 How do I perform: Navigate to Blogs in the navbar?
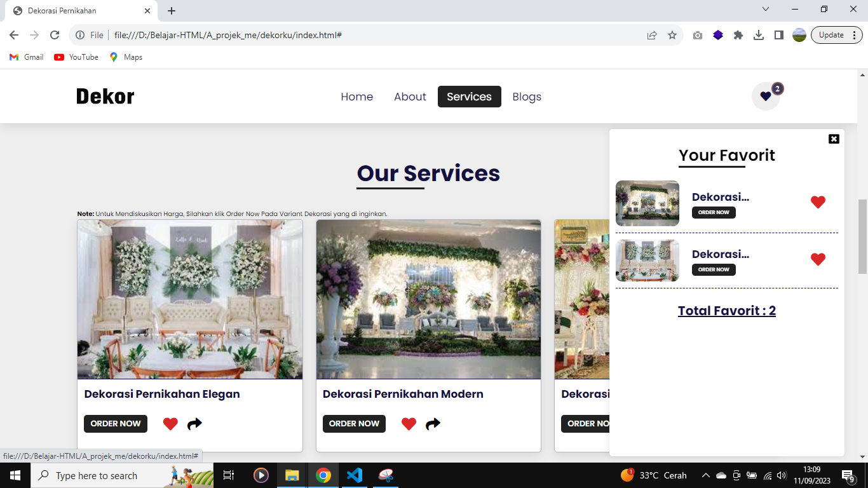pyautogui.click(x=527, y=97)
